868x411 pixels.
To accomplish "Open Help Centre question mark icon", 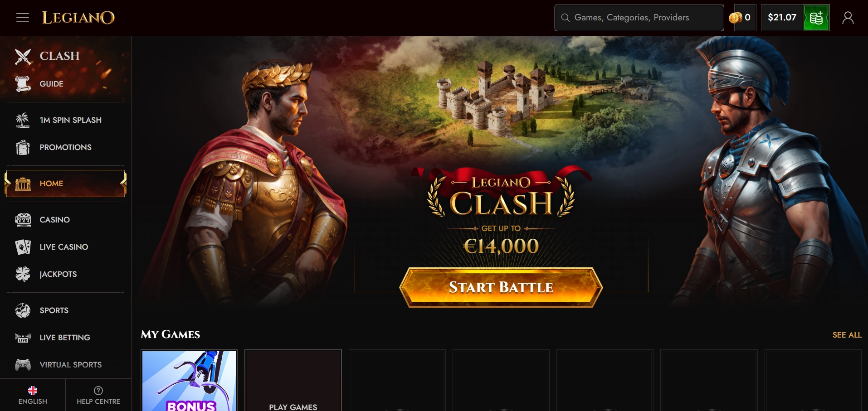I will pyautogui.click(x=98, y=391).
